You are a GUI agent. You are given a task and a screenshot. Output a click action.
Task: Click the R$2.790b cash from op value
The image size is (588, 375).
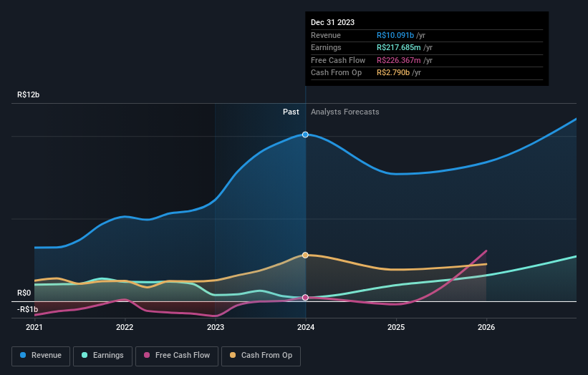click(393, 73)
